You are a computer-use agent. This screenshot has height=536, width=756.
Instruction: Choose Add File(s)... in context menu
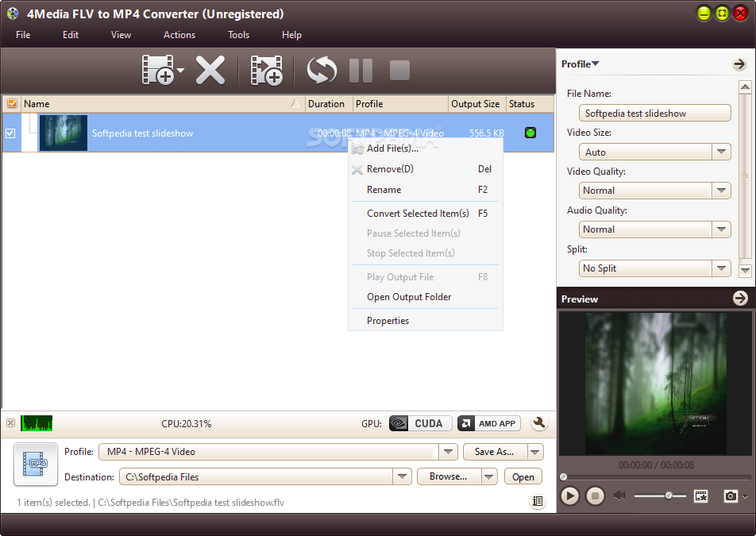click(426, 148)
